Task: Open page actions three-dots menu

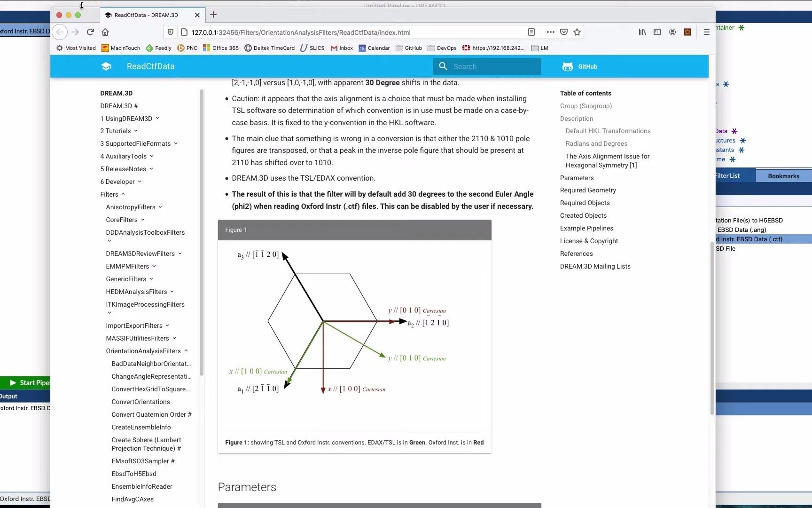Action: pos(550,32)
